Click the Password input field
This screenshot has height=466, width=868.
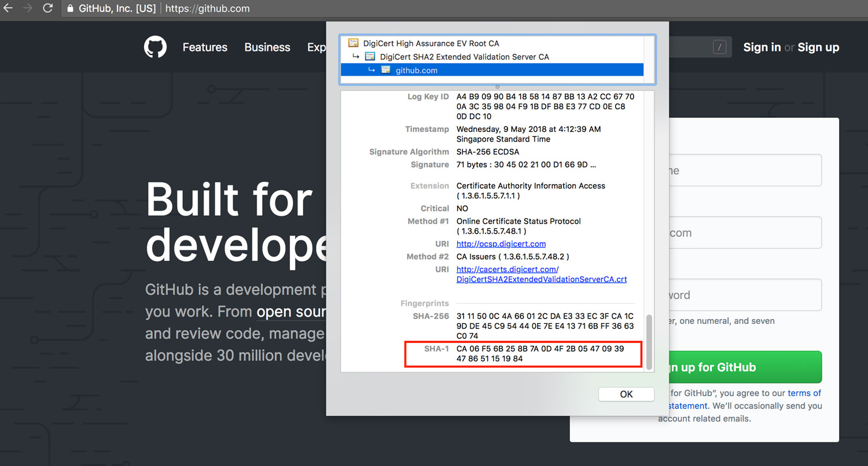pos(745,295)
